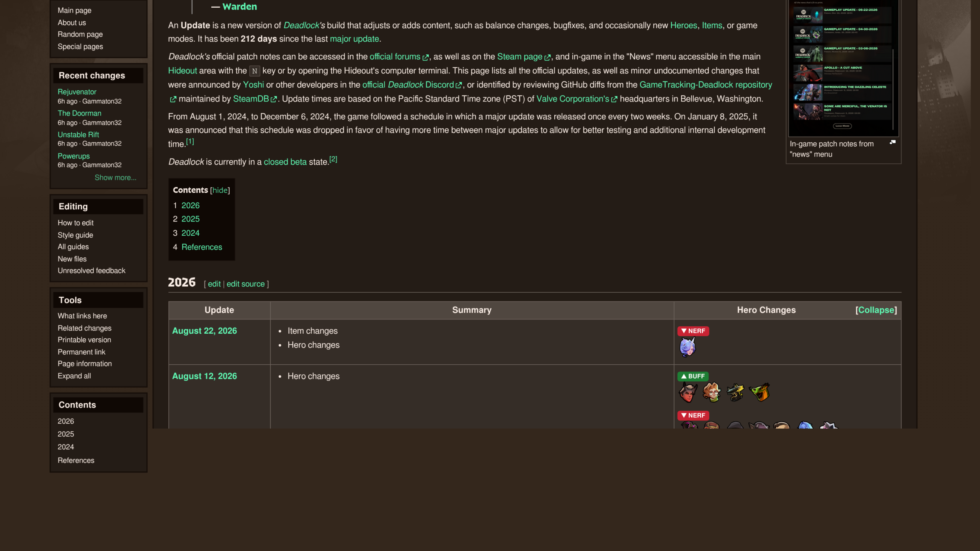The width and height of the screenshot is (980, 551).
Task: Open the italic Deadlock link in first sentence
Action: (304, 26)
